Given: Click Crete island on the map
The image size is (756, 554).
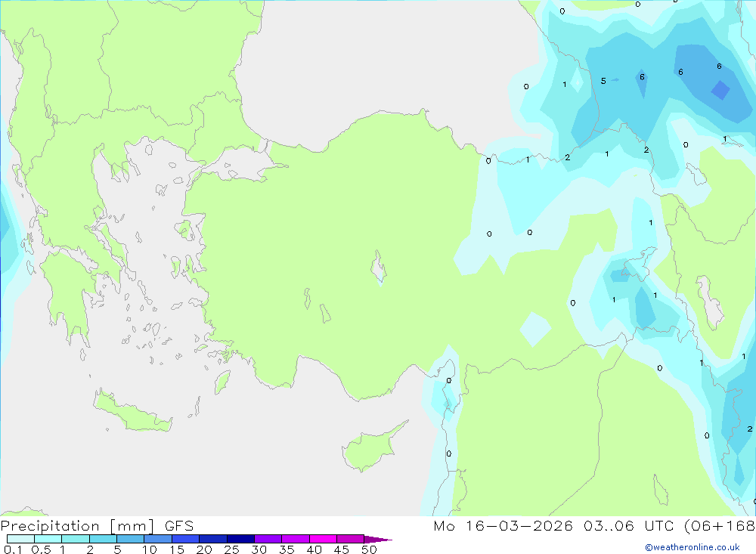Looking at the screenshot, I should coord(131,412).
